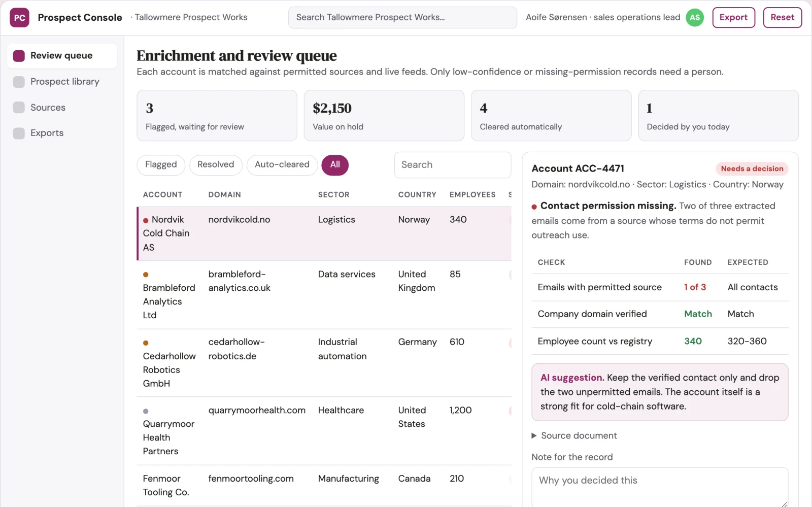
Task: Select the Brambleford Analytics Ltd row
Action: pos(324,295)
